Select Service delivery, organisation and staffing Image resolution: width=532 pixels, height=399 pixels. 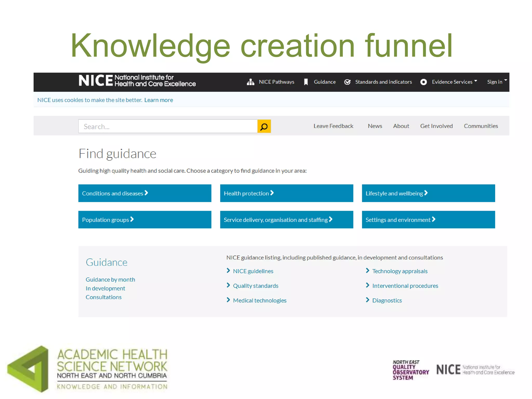coord(287,220)
